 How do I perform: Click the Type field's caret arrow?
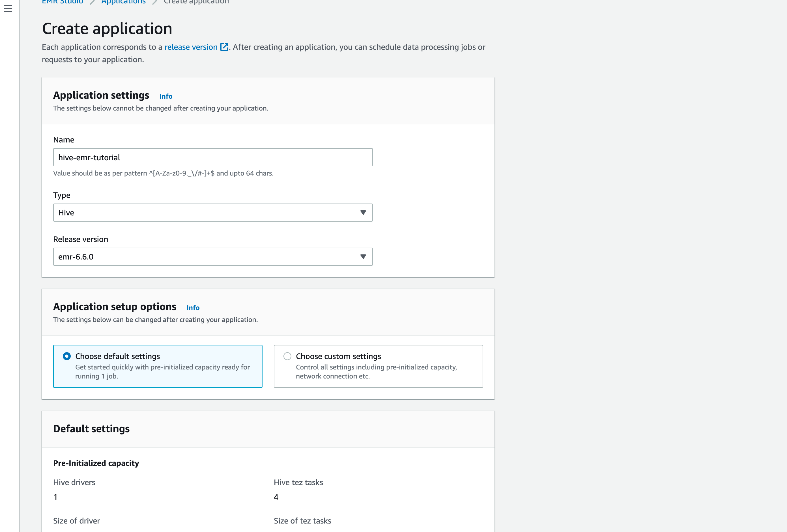(x=363, y=213)
